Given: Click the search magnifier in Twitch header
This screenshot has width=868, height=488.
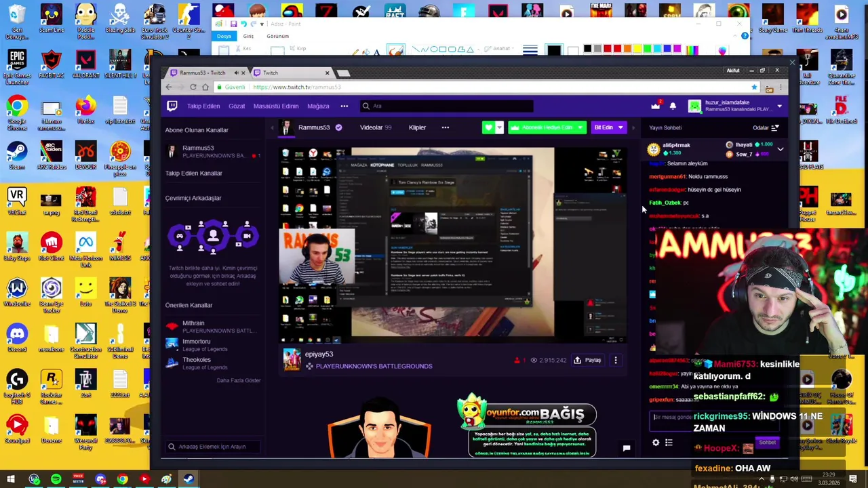Looking at the screenshot, I should 366,106.
